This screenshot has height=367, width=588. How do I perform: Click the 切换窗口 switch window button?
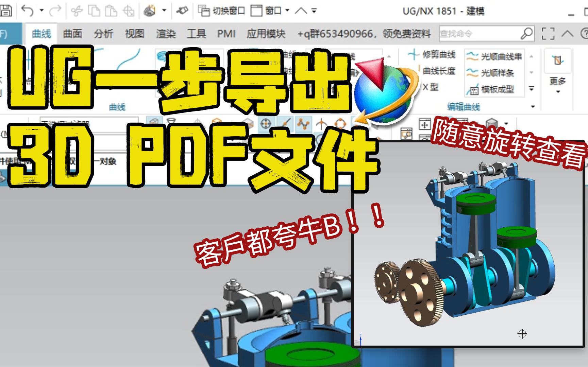(221, 11)
